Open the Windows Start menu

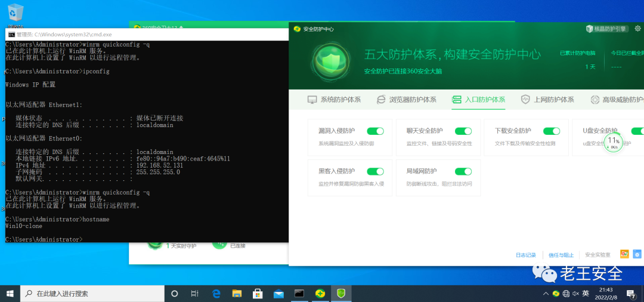pyautogui.click(x=10, y=294)
